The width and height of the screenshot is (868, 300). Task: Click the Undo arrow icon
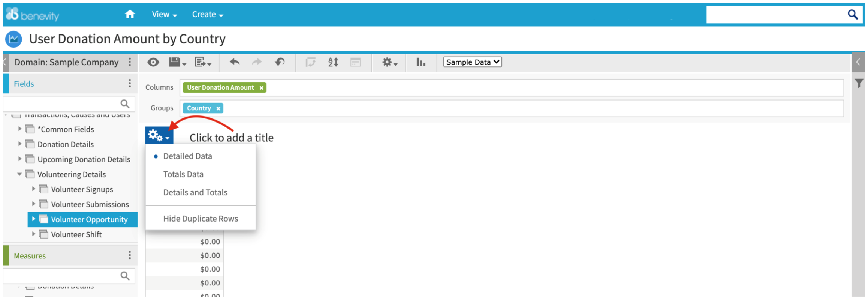[235, 62]
